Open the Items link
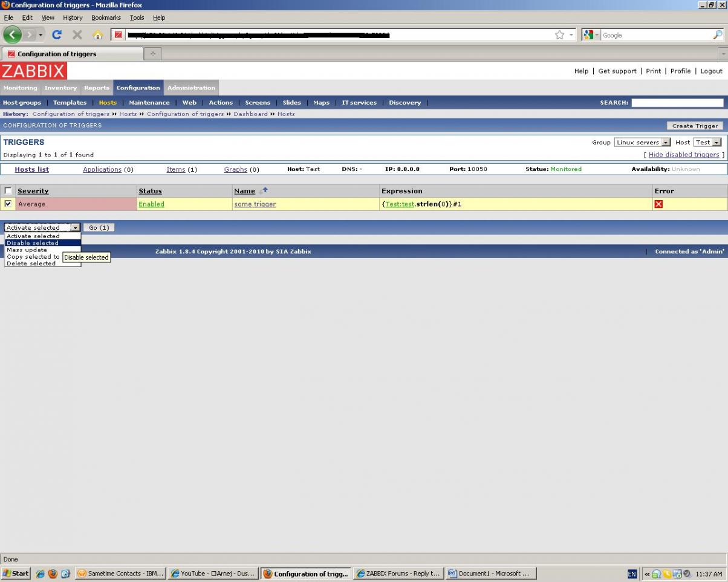Image resolution: width=728 pixels, height=582 pixels. point(176,169)
